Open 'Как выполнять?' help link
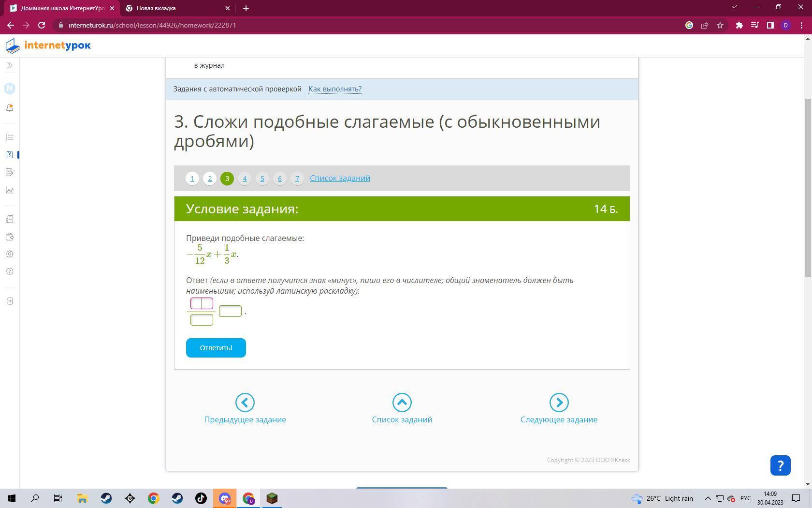Screen dimensions: 812x508 335,89
